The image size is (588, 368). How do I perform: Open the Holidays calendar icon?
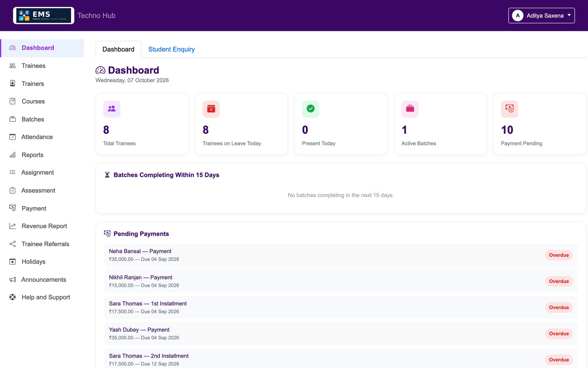click(x=12, y=262)
